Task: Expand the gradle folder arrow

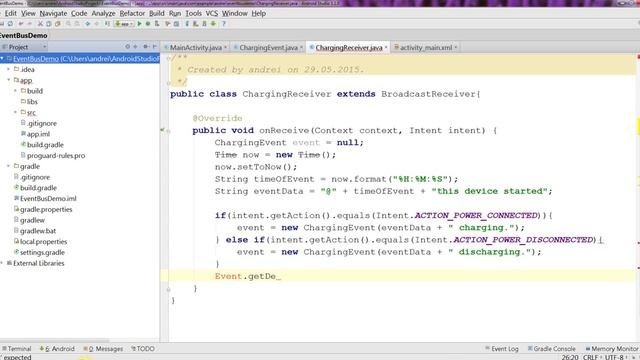Action: [x=9, y=166]
